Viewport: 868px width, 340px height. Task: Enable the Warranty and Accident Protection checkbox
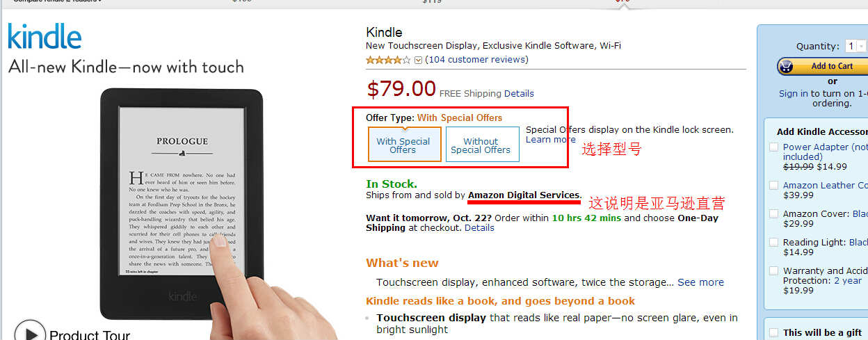(773, 271)
